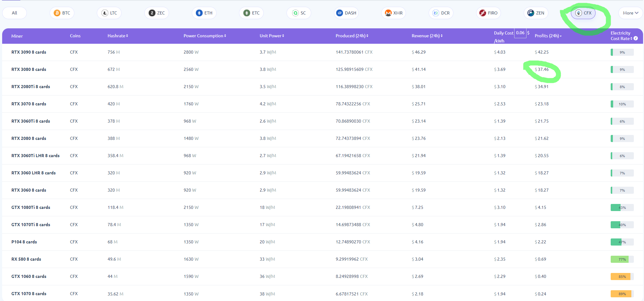This screenshot has width=644, height=301.
Task: Click the Miner column header
Action: pyautogui.click(x=17, y=36)
